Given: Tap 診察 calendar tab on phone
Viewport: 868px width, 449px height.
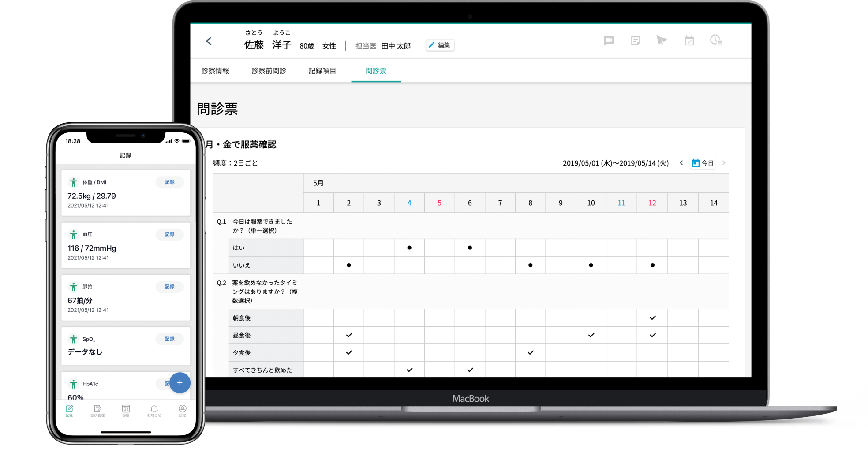Looking at the screenshot, I should pyautogui.click(x=126, y=411).
